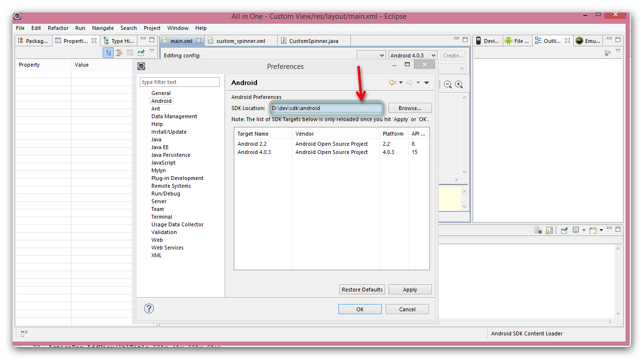644x360 pixels.
Task: Click the back arrow in Preferences header
Action: click(x=392, y=83)
